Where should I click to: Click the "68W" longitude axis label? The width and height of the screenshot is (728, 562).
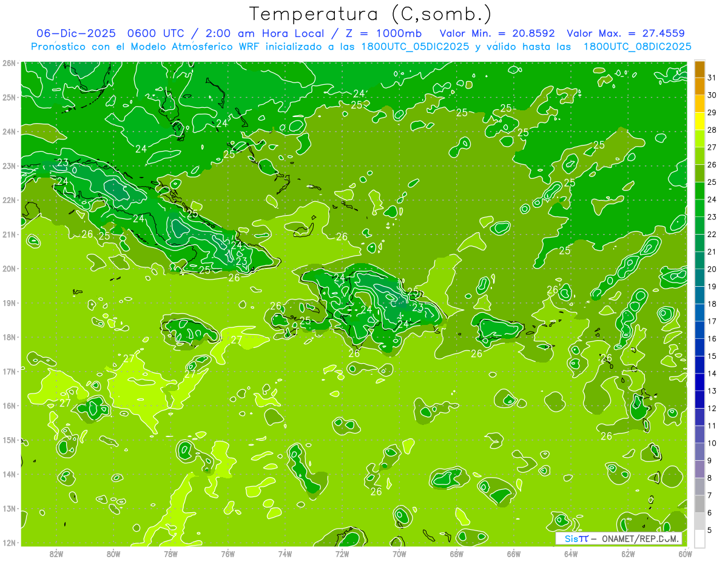pos(456,553)
